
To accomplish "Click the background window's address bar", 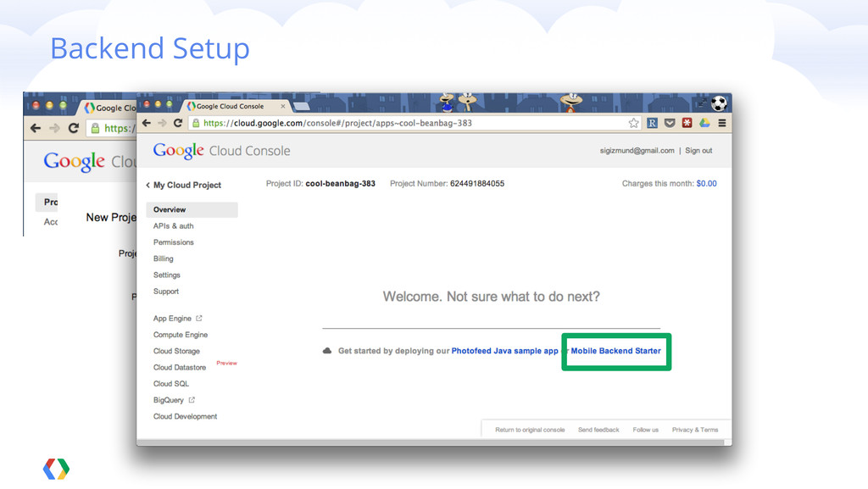I will 112,128.
